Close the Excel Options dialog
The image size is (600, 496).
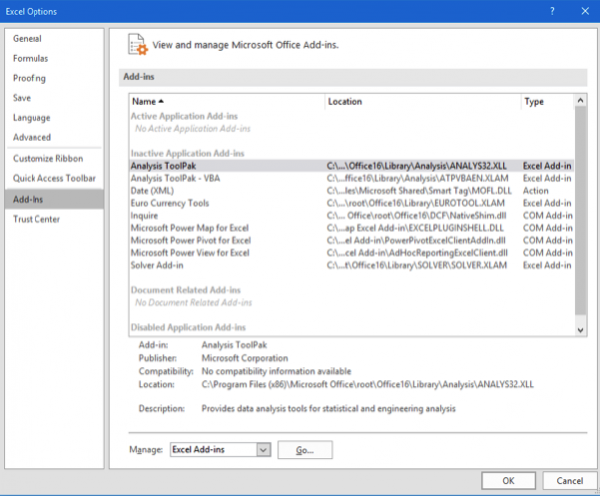(585, 11)
